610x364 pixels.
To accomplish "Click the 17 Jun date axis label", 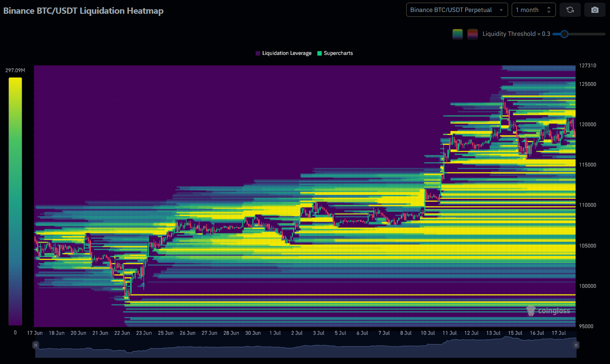I will coord(35,333).
